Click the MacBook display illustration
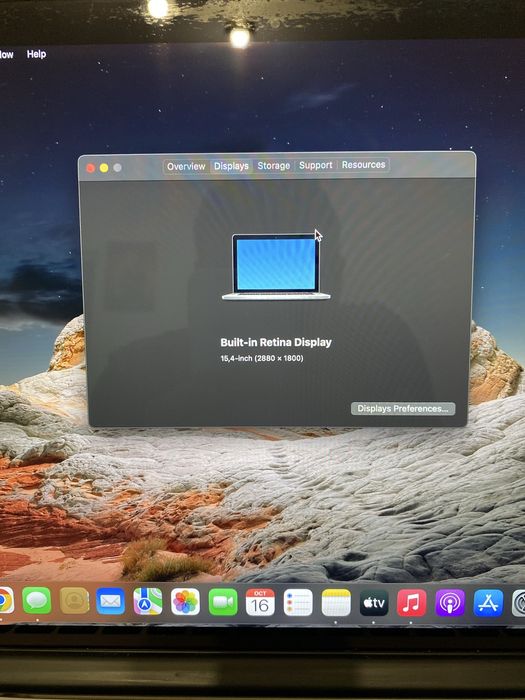Viewport: 525px width, 700px height. (x=276, y=267)
